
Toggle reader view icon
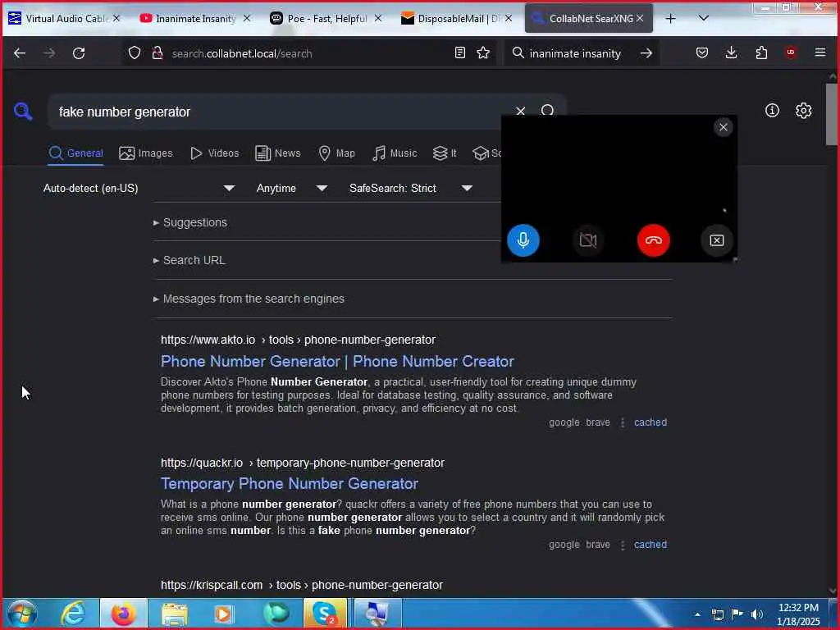pos(459,52)
